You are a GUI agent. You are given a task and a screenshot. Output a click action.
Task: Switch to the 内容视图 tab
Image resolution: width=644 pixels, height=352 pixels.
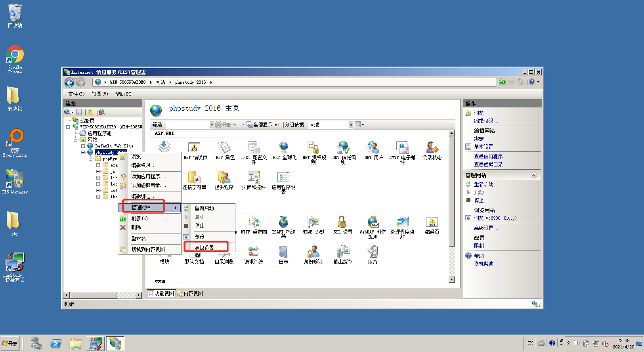click(x=190, y=293)
